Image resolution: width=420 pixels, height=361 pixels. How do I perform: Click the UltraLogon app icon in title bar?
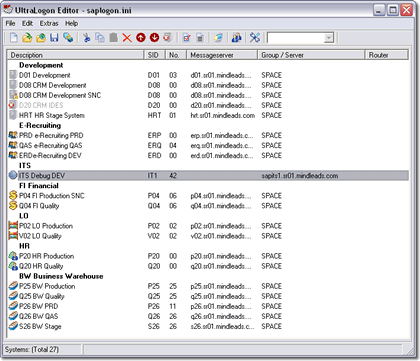[8, 10]
